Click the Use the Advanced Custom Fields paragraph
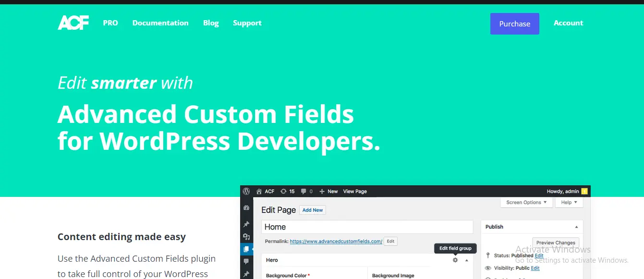The width and height of the screenshot is (644, 279). (136, 266)
